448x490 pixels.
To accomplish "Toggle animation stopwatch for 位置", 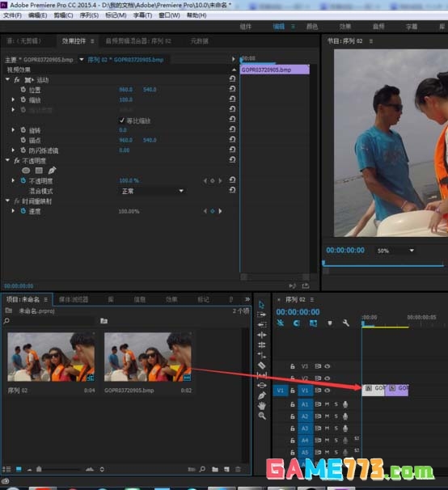I will [x=23, y=90].
